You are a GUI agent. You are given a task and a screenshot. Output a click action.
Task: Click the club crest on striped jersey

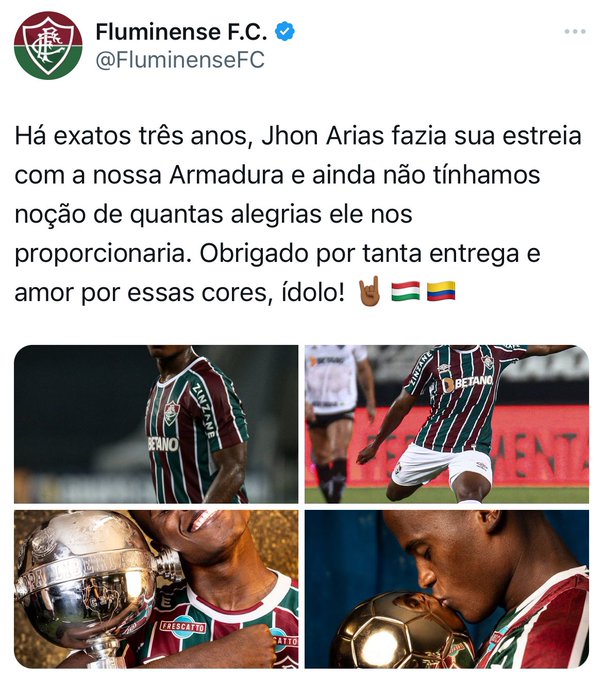[171, 412]
